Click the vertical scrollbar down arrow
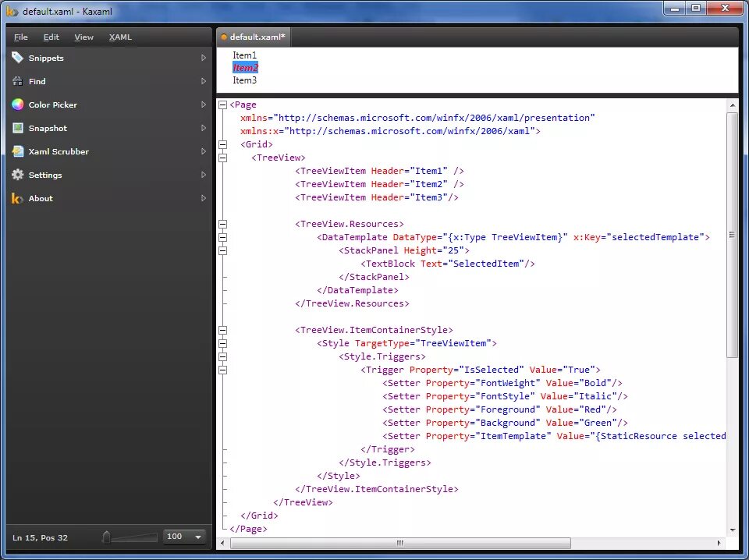Image resolution: width=749 pixels, height=560 pixels. coord(733,530)
